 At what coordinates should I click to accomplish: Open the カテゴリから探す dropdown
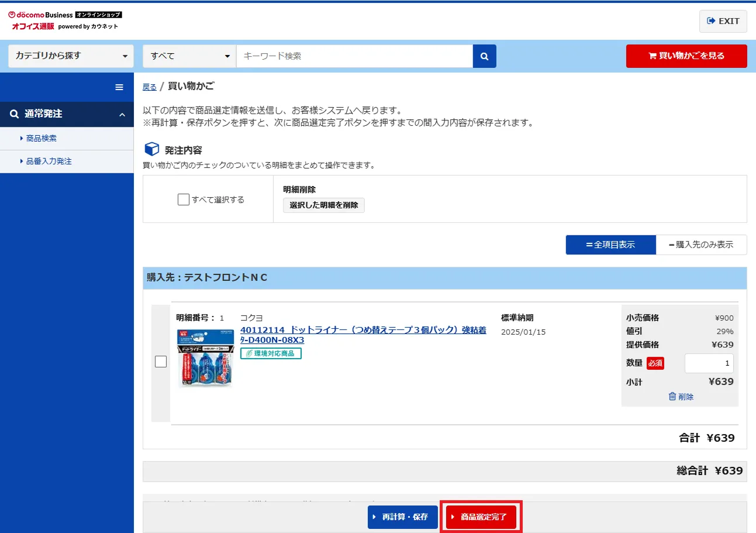tap(71, 56)
